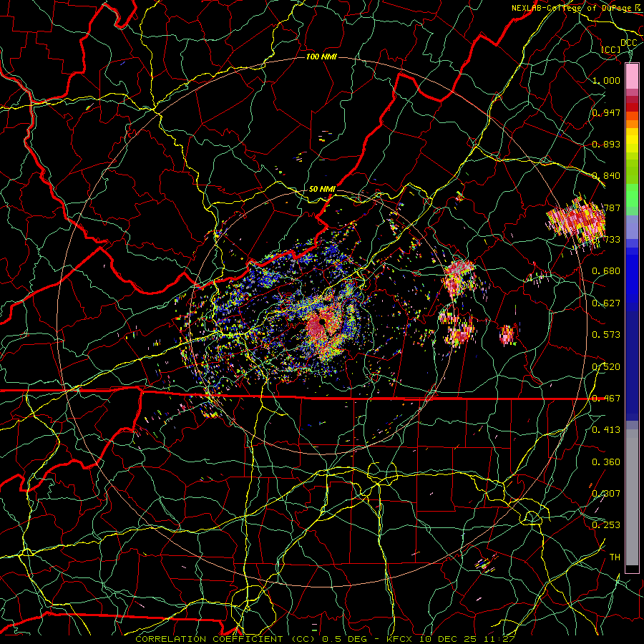Image resolution: width=644 pixels, height=644 pixels.
Task: Click the 0.947 scale value
Action: click(x=606, y=112)
